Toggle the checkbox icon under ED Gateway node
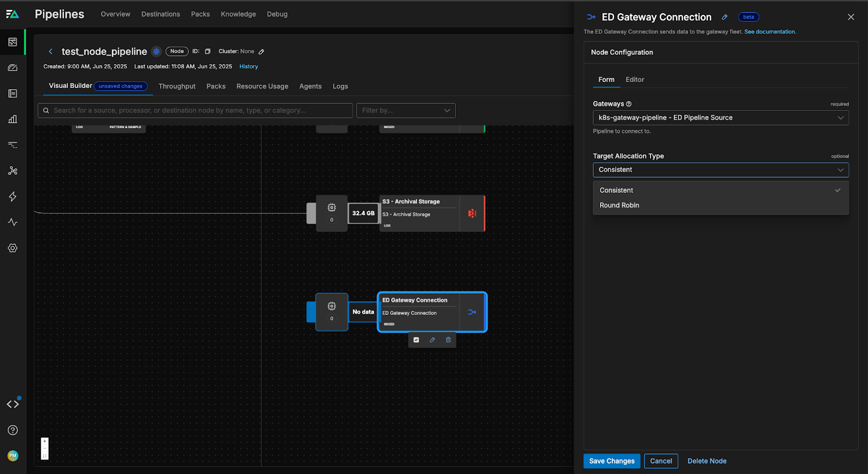Screen dimensions: 868x474 [x=416, y=340]
